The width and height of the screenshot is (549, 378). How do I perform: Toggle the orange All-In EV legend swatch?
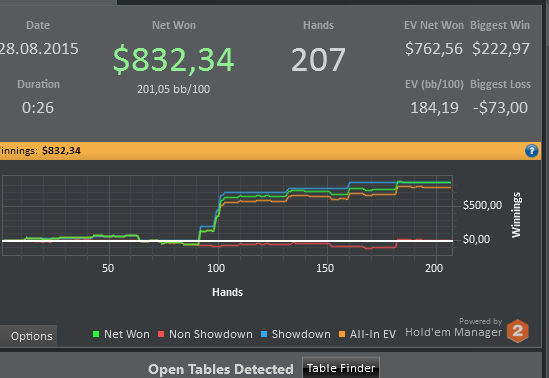pyautogui.click(x=342, y=334)
